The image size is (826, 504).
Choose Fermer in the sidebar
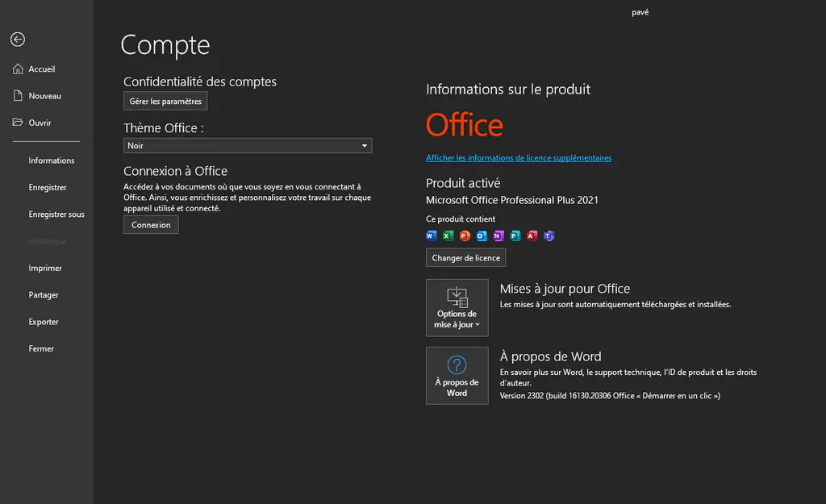[x=41, y=348]
